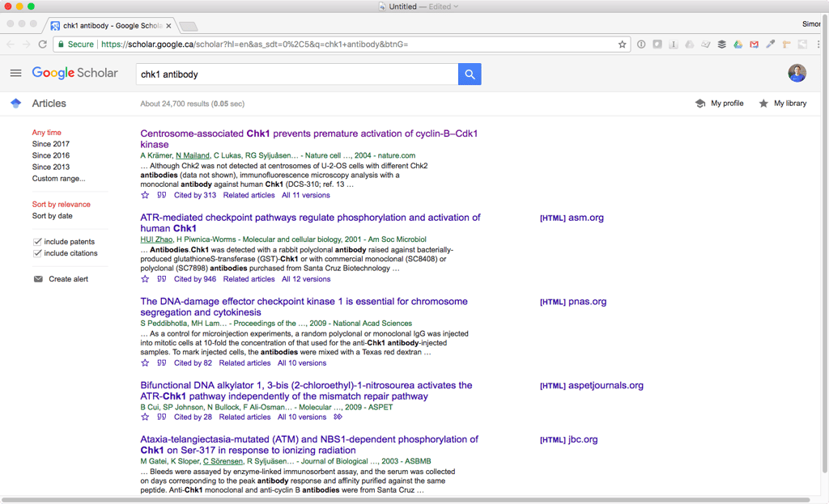Open All 12 versions of the ATR-mediated article
Viewport: 829px width, 504px height.
click(306, 279)
